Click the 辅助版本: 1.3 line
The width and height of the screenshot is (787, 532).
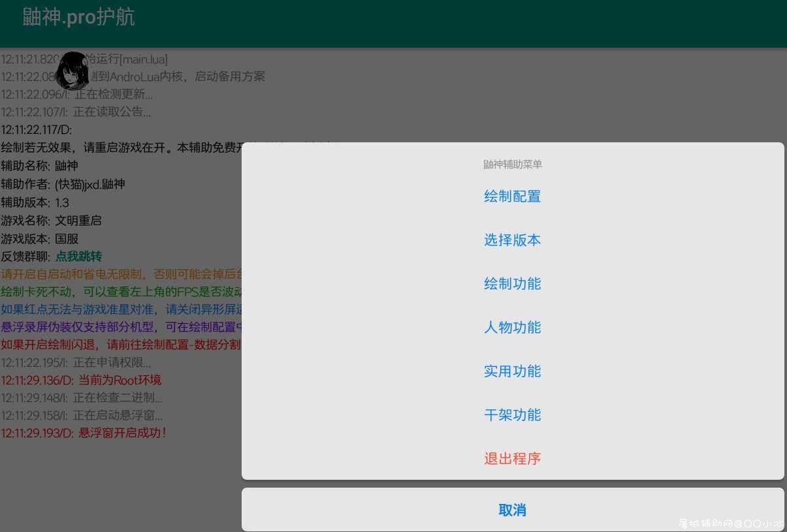(35, 202)
